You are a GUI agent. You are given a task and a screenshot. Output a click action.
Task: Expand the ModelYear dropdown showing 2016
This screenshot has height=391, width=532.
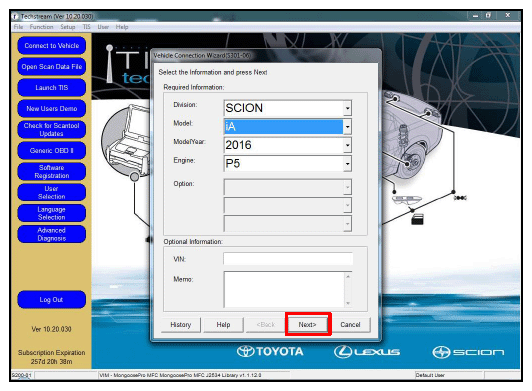click(347, 145)
